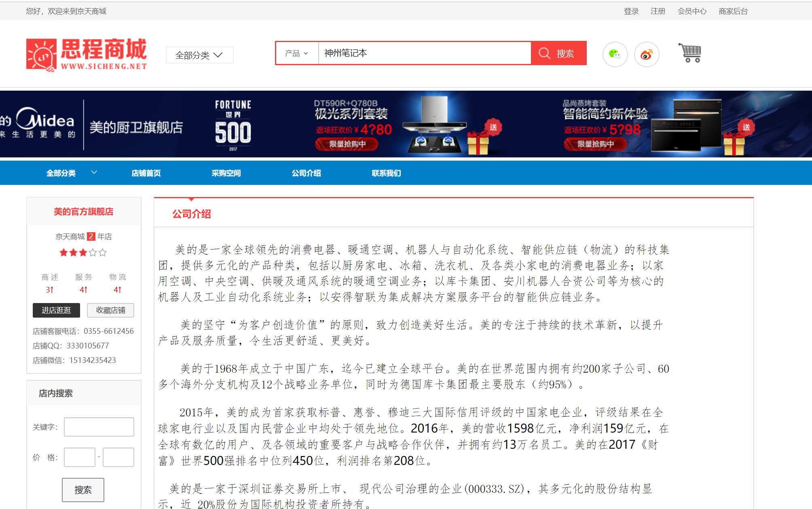Screen dimensions: 812x509
Task: Expand the 全部分类 dropdown near logo
Action: [x=199, y=55]
